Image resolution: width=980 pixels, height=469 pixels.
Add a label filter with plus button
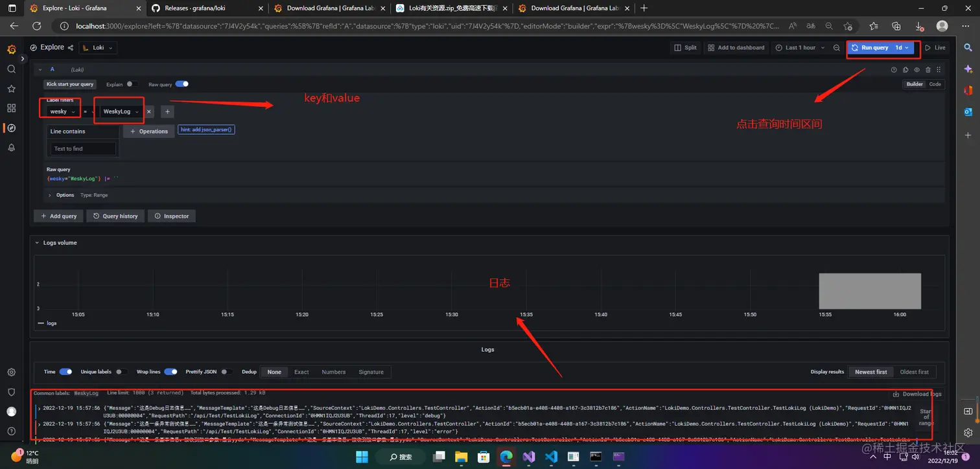(x=167, y=111)
